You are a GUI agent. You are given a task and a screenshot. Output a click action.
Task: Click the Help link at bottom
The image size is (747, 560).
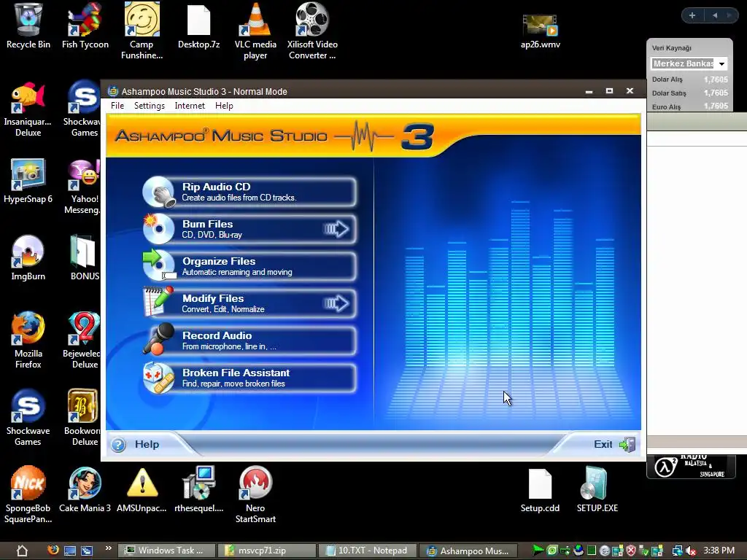tap(147, 444)
